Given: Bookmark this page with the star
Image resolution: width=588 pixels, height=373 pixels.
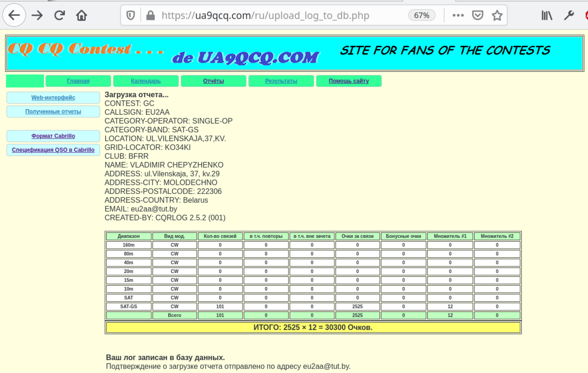Looking at the screenshot, I should point(497,15).
